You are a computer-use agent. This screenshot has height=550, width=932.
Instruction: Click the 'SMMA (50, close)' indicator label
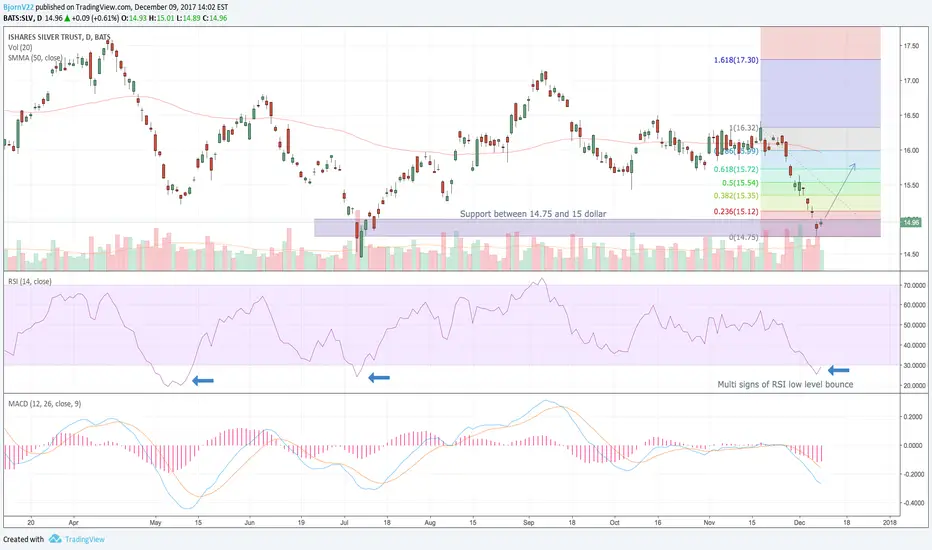(x=35, y=58)
